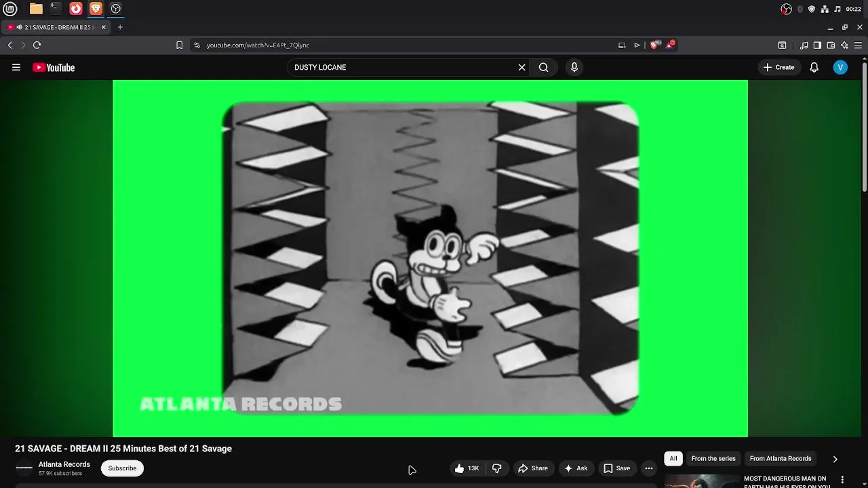This screenshot has height=488, width=868.
Task: Open the network connections tray icon
Action: coord(825,9)
